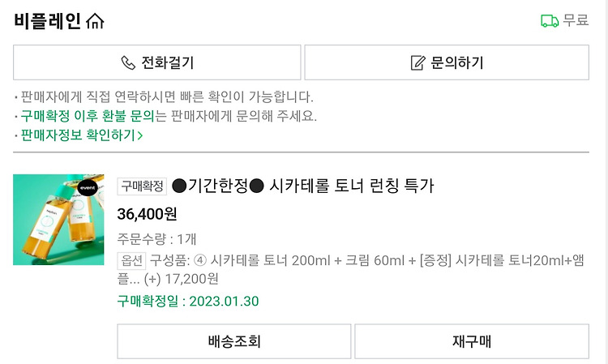Click the green delivery truck icon
The image size is (608, 364).
550,21
